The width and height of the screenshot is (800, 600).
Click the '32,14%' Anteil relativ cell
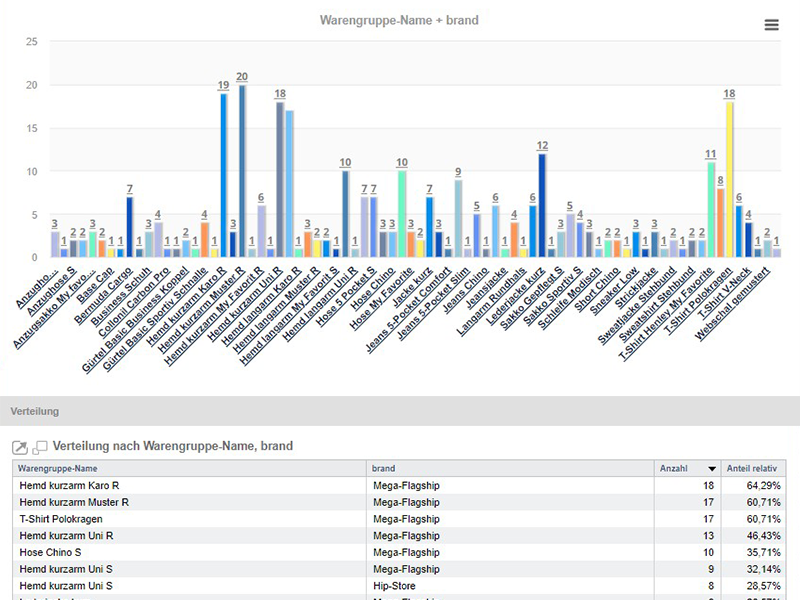click(763, 569)
